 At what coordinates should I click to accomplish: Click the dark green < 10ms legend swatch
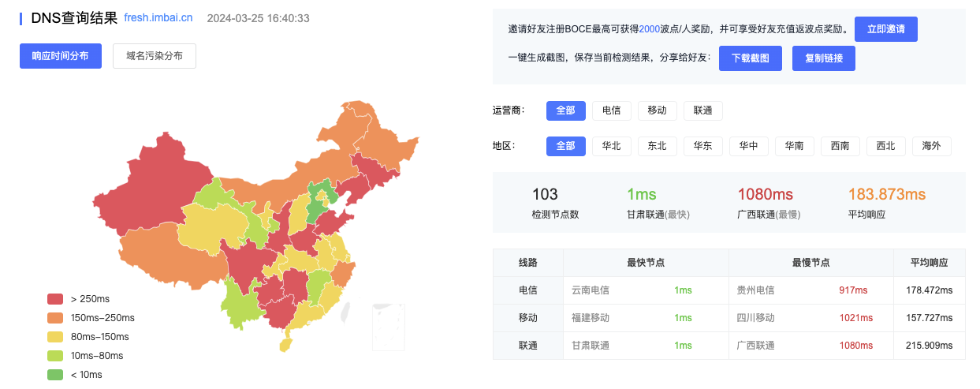point(55,375)
